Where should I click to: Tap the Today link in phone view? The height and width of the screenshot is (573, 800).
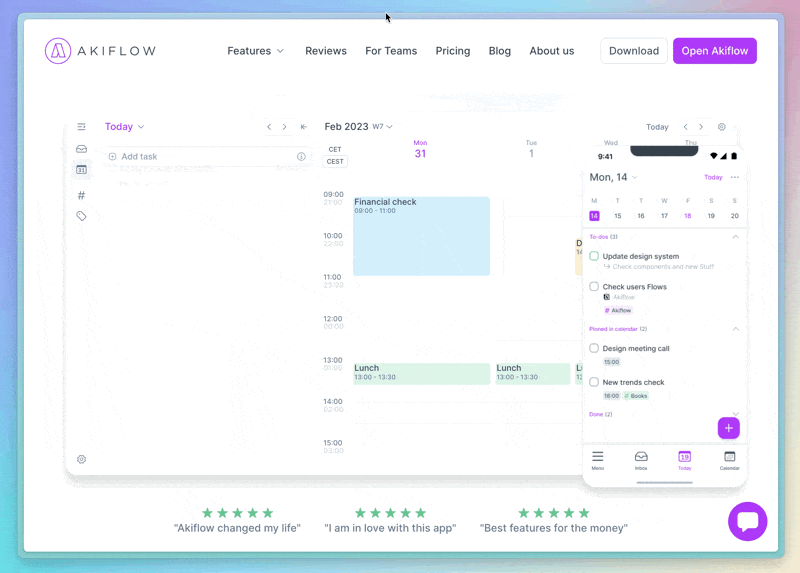click(713, 178)
